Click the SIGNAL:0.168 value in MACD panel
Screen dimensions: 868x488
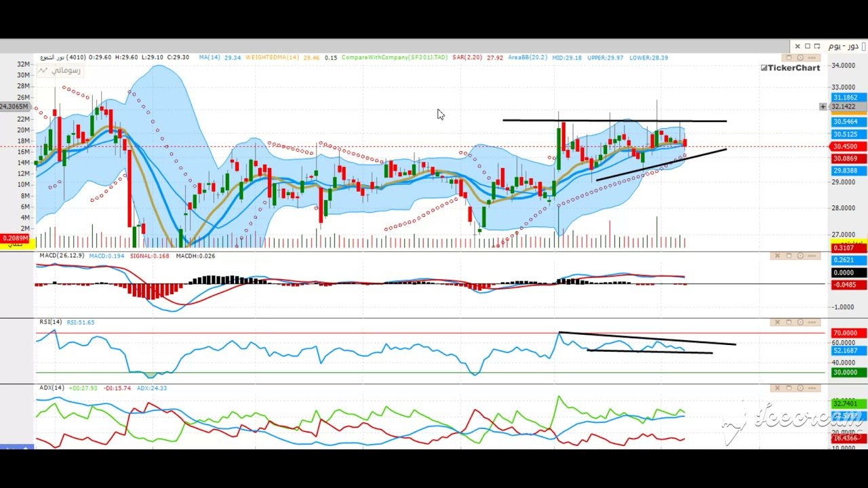coord(150,256)
